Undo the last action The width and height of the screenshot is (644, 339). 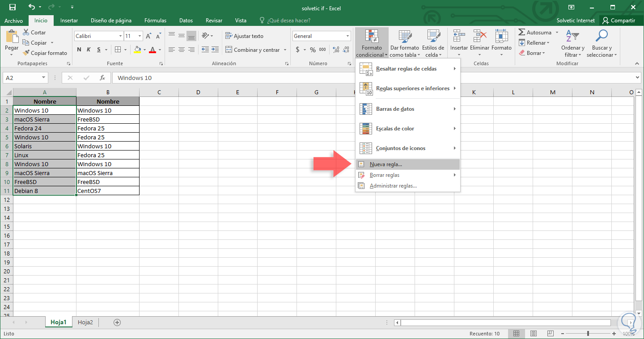tap(31, 7)
